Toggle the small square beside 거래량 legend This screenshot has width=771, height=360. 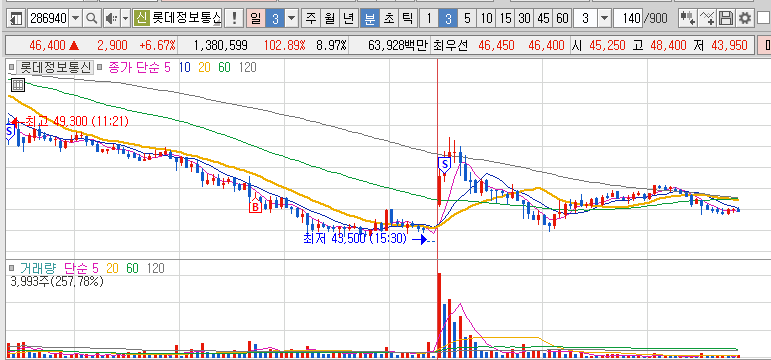(11, 268)
